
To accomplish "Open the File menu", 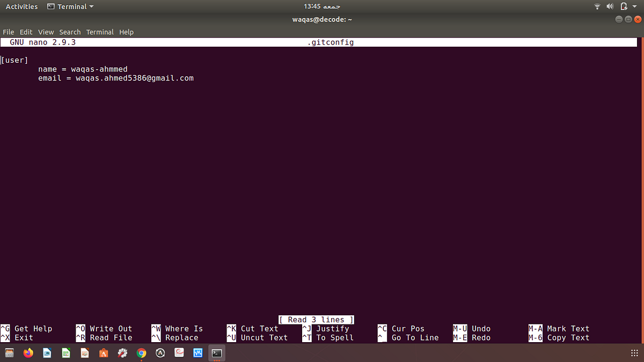I will pyautogui.click(x=9, y=32).
